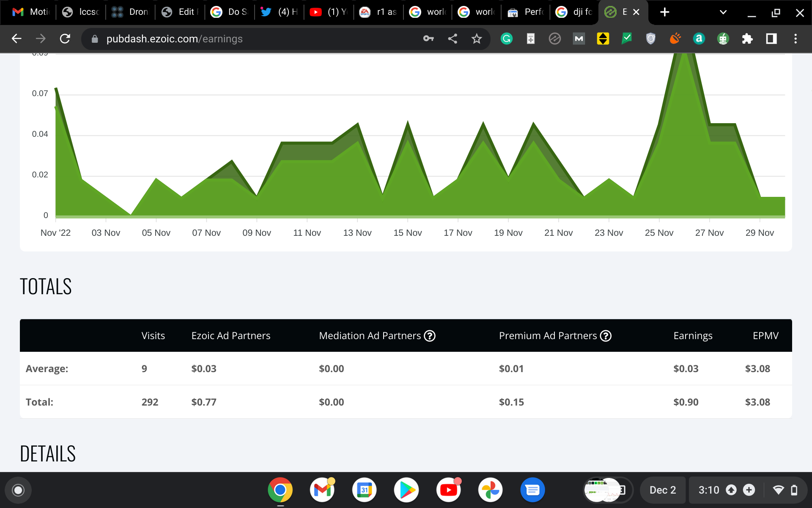Launch Play Store from the shelf
Viewport: 812px width, 508px height.
click(x=406, y=490)
